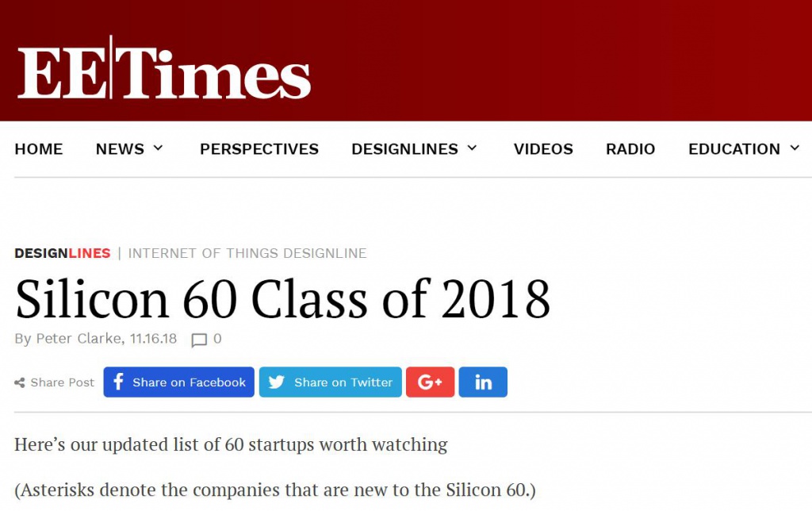Open the comments bubble icon
The width and height of the screenshot is (812, 511).
pyautogui.click(x=199, y=340)
